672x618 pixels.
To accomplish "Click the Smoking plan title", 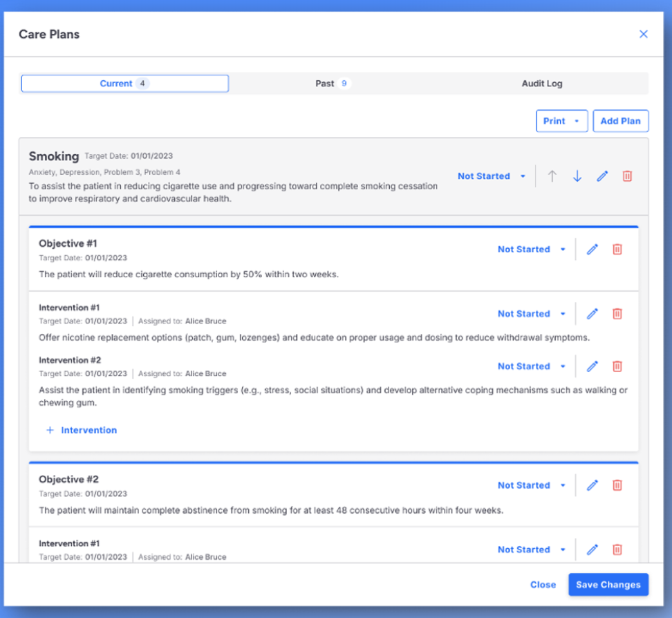I will point(54,156).
